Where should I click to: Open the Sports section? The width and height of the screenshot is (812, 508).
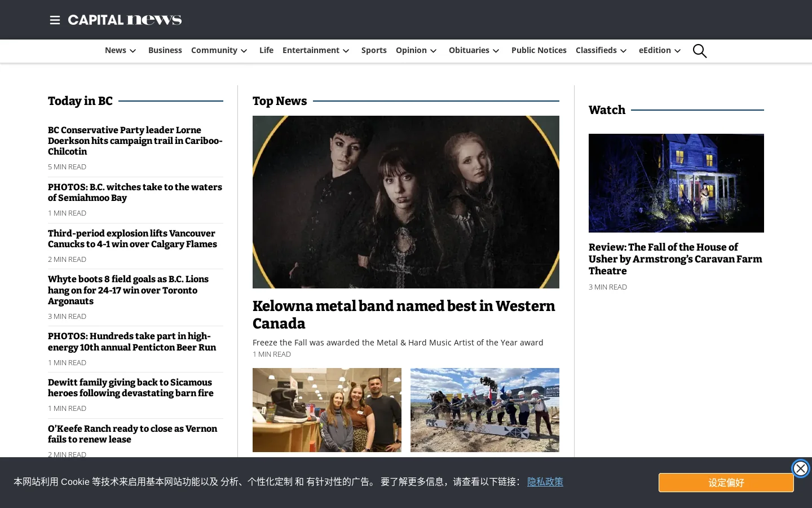(374, 50)
